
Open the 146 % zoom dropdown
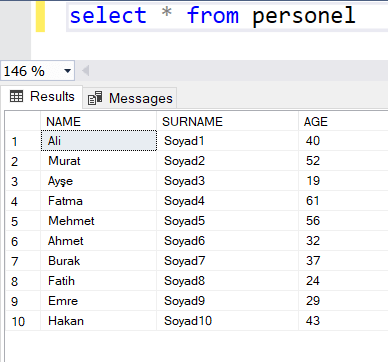click(x=67, y=71)
